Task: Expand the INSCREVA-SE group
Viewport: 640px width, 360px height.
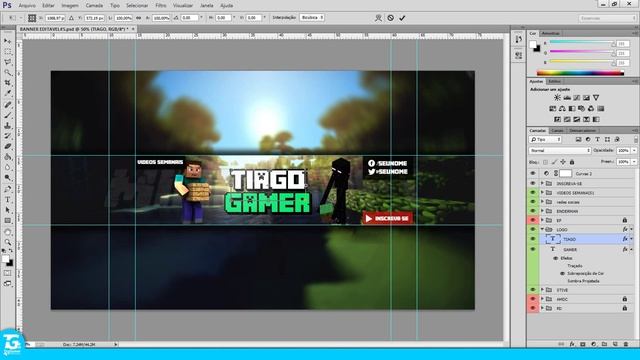Action: [542, 184]
